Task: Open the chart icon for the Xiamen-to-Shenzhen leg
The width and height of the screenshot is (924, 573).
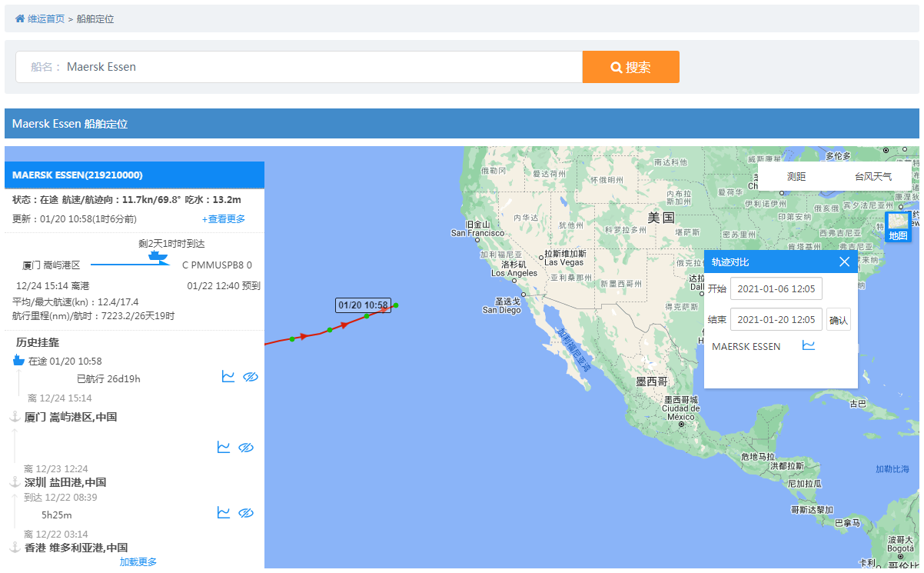Action: pyautogui.click(x=224, y=447)
